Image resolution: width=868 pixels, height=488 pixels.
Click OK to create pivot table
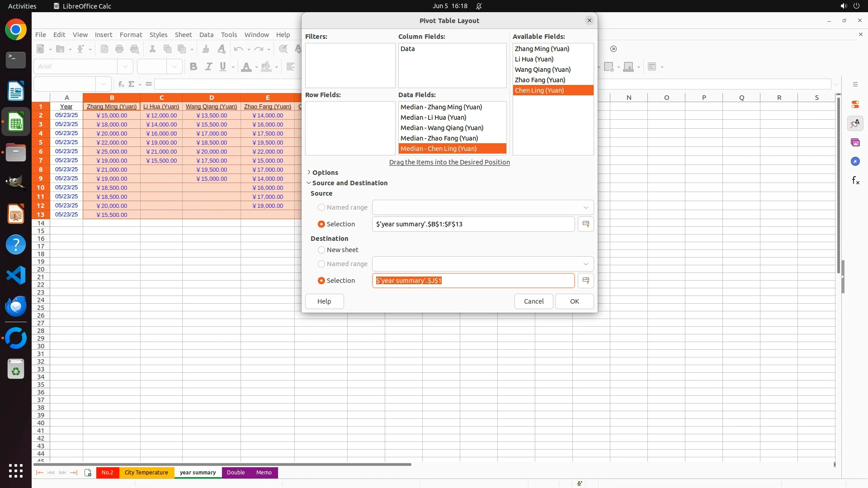tap(574, 301)
